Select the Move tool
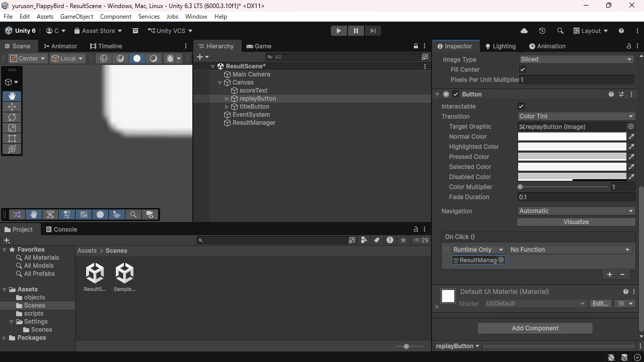 [x=12, y=106]
